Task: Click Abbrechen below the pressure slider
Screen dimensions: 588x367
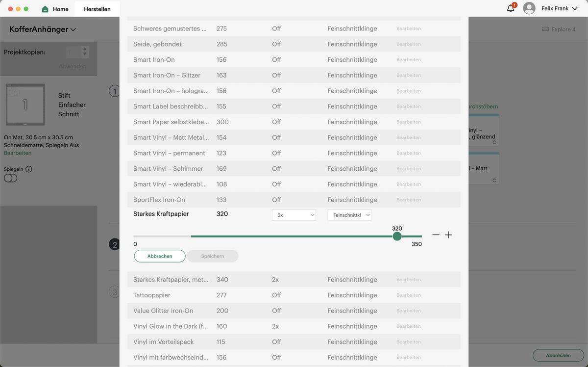Action: pyautogui.click(x=159, y=256)
